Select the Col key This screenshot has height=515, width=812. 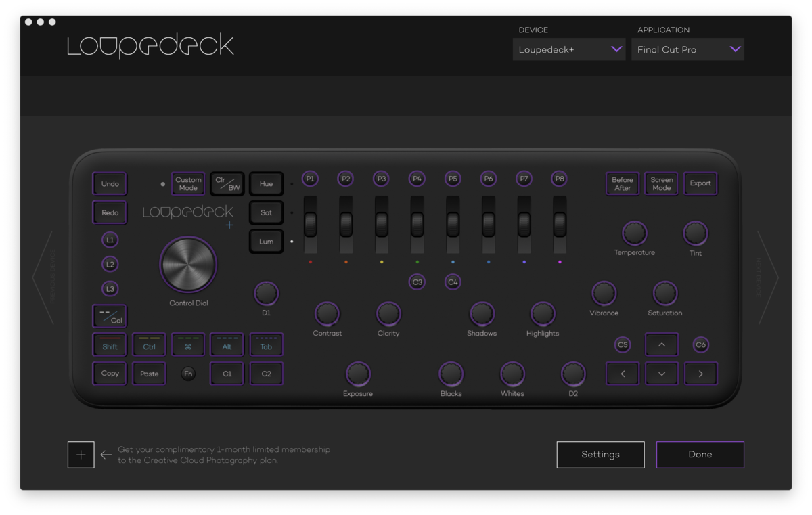(110, 316)
